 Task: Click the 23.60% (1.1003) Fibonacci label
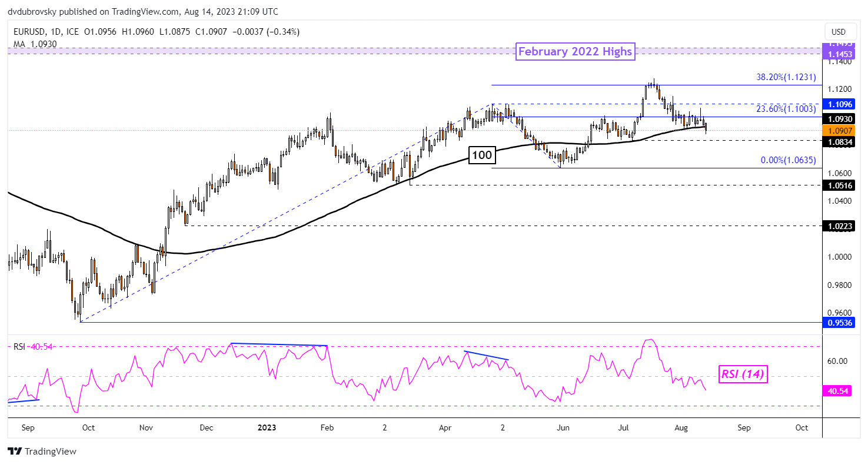[786, 108]
